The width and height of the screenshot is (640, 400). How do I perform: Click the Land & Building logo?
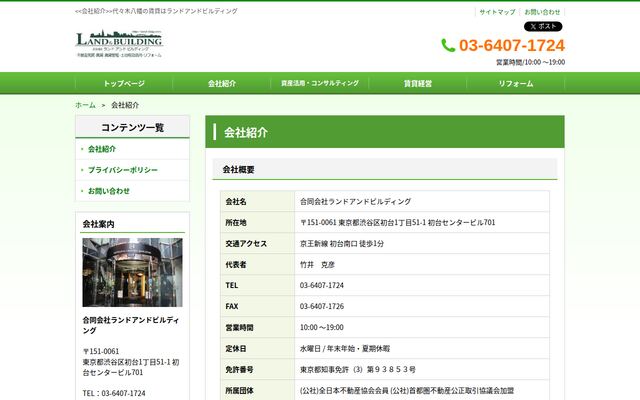[x=120, y=44]
